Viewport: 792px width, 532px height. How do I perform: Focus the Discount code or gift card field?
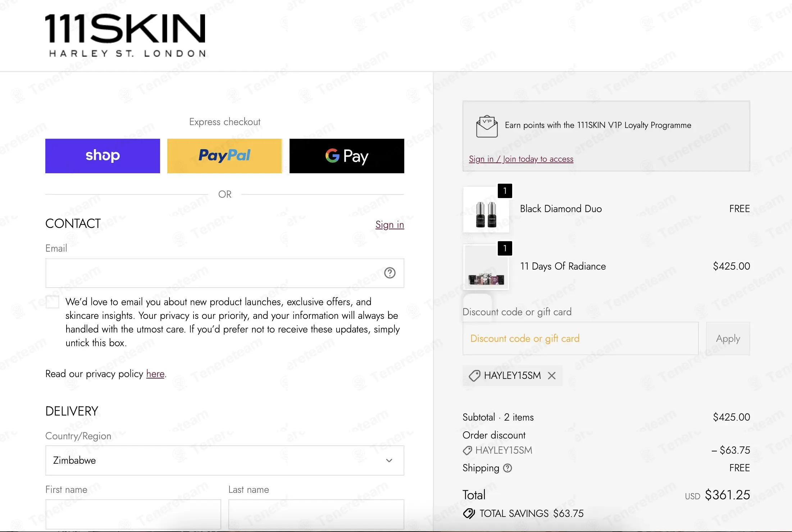point(581,339)
